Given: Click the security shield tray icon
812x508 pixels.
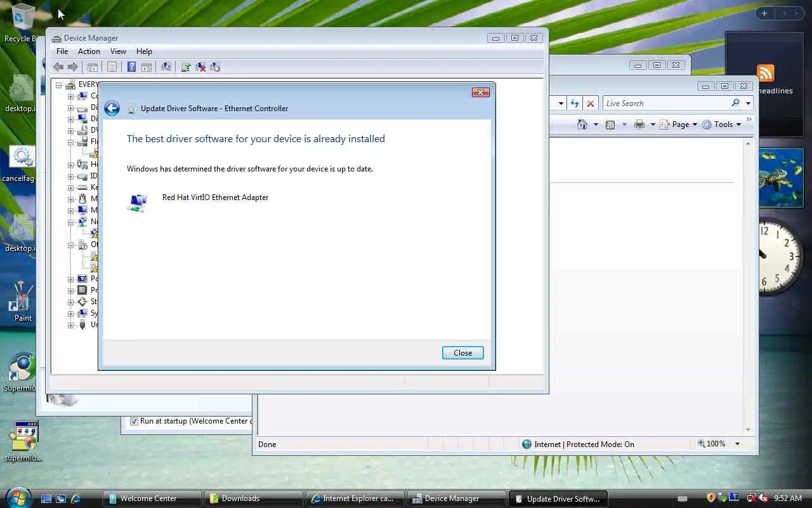Looking at the screenshot, I should pos(710,498).
